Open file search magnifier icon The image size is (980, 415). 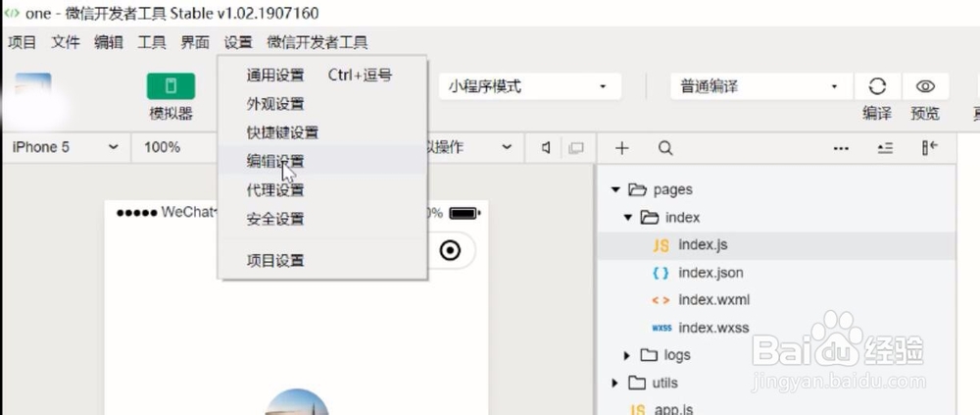tap(665, 148)
